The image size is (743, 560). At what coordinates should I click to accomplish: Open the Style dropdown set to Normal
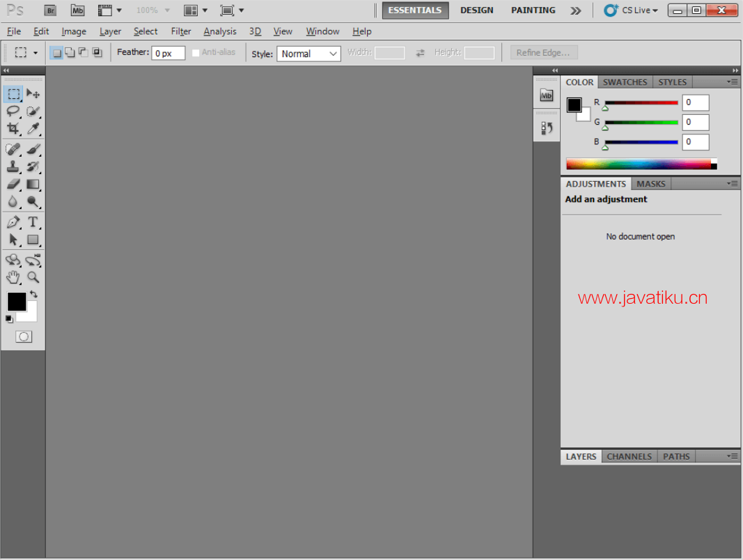(308, 54)
